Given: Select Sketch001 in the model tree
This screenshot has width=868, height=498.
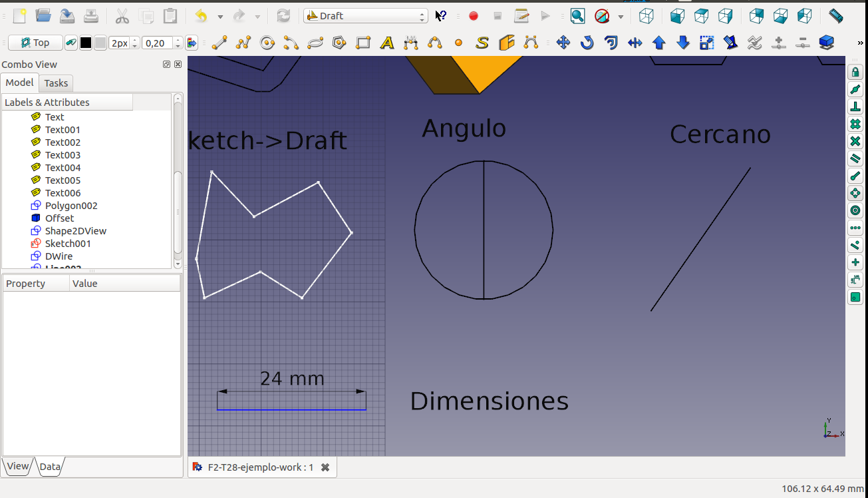Looking at the screenshot, I should (x=68, y=244).
